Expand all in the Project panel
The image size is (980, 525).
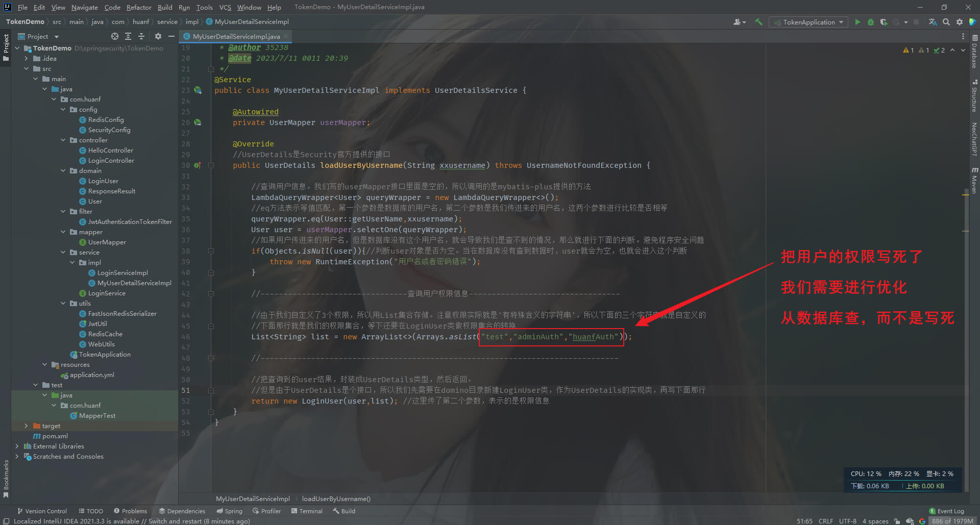pos(128,36)
